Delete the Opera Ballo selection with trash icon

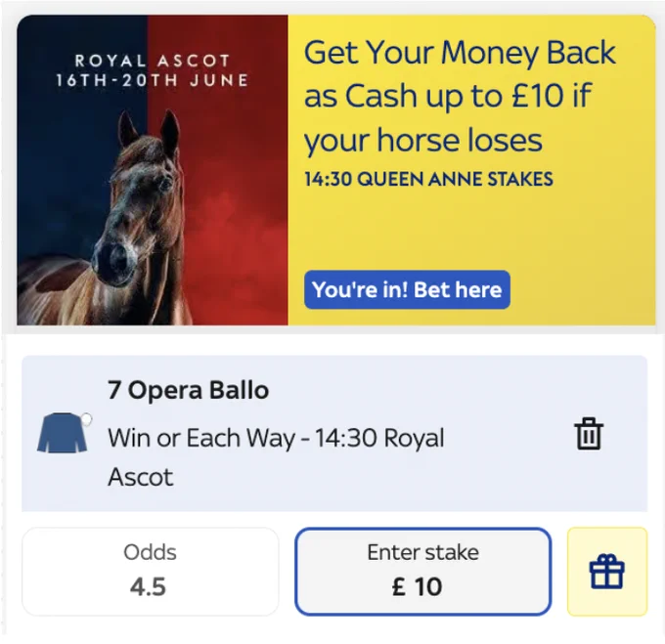click(589, 434)
